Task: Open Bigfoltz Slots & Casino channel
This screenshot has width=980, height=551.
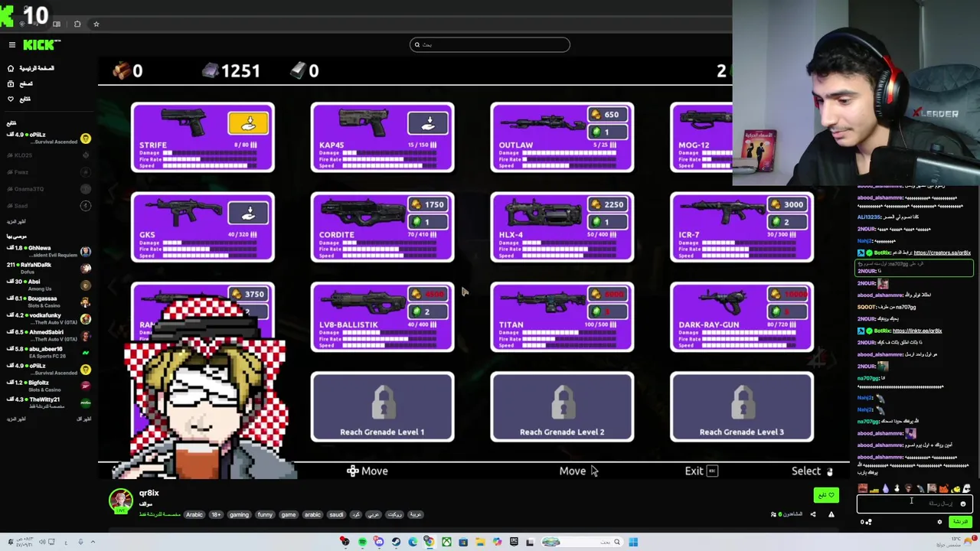Action: (47, 386)
